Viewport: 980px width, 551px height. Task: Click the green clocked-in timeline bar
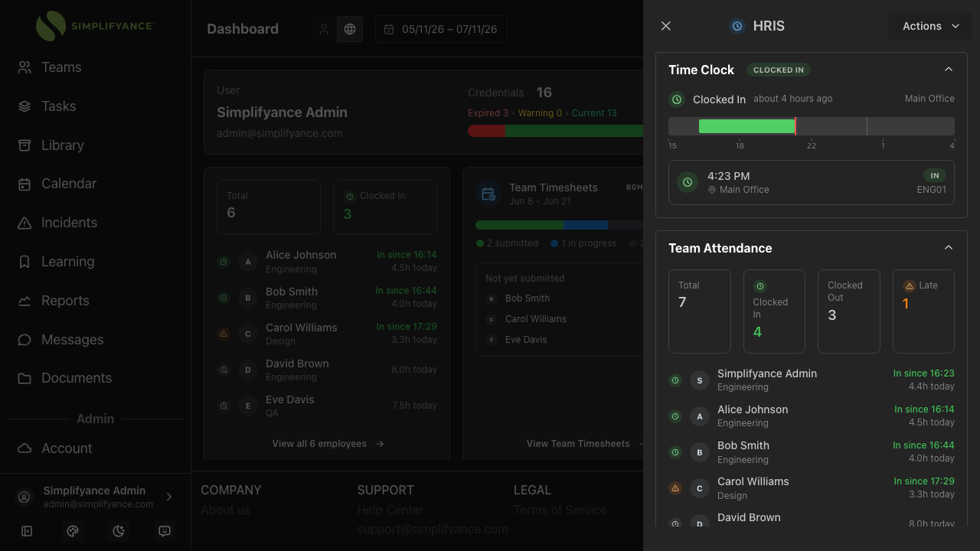coord(746,126)
